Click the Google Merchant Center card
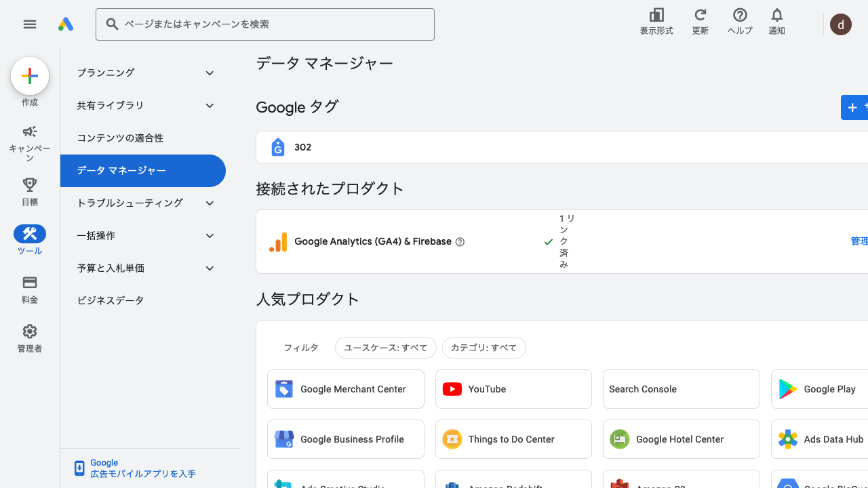The height and width of the screenshot is (488, 868). (x=345, y=389)
